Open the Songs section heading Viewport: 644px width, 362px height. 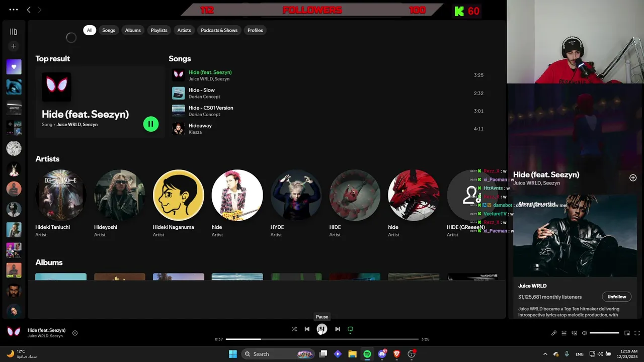coord(180,59)
